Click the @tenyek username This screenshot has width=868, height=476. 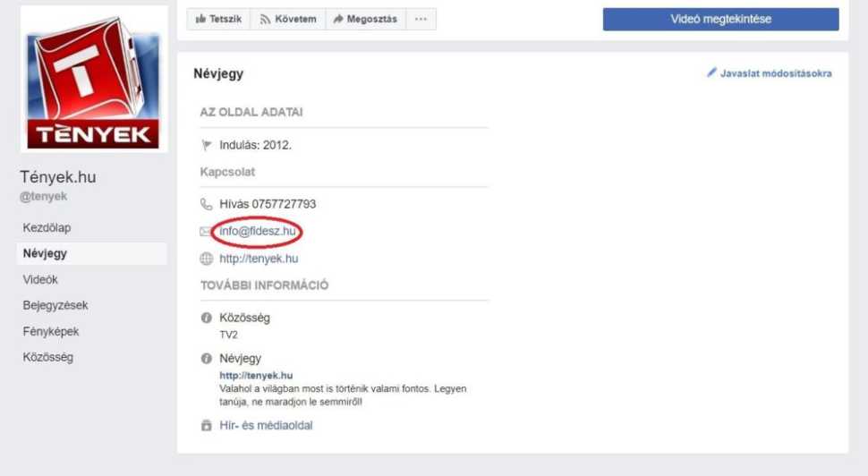(x=43, y=197)
